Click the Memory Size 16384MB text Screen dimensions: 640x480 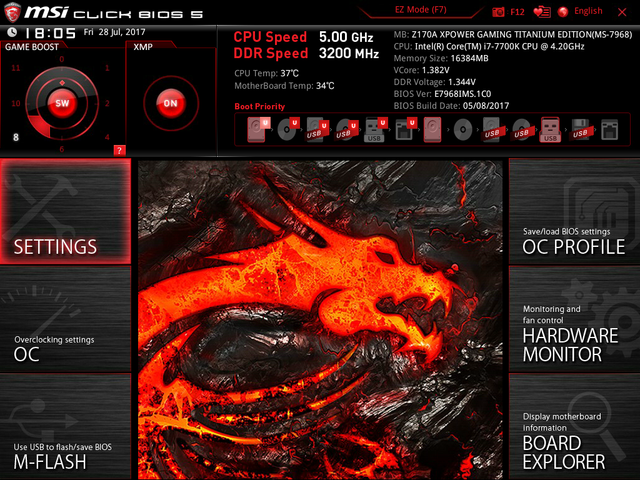441,58
